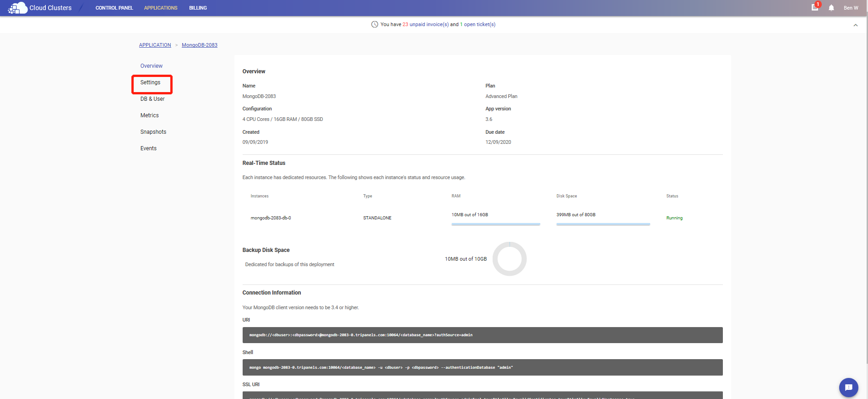868x399 pixels.
Task: Click the RAM usage progress bar
Action: [x=496, y=224]
